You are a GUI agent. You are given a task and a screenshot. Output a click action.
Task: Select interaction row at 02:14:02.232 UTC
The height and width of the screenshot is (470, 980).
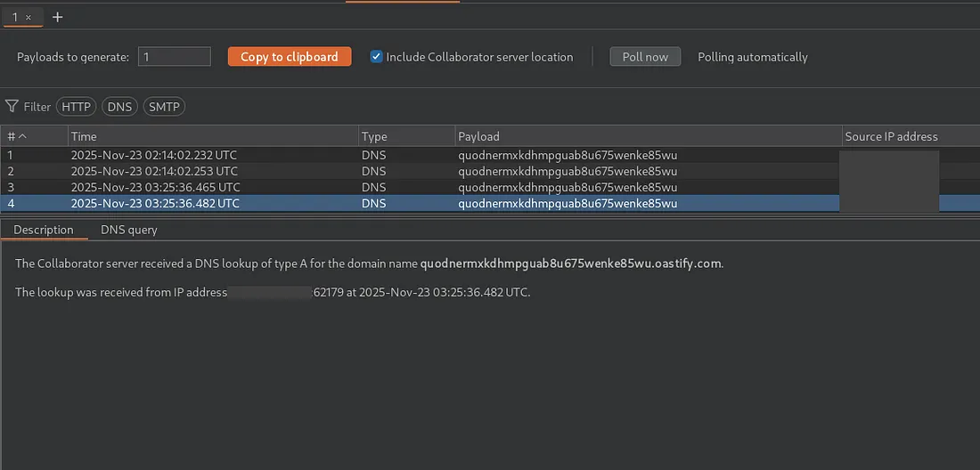(490, 155)
